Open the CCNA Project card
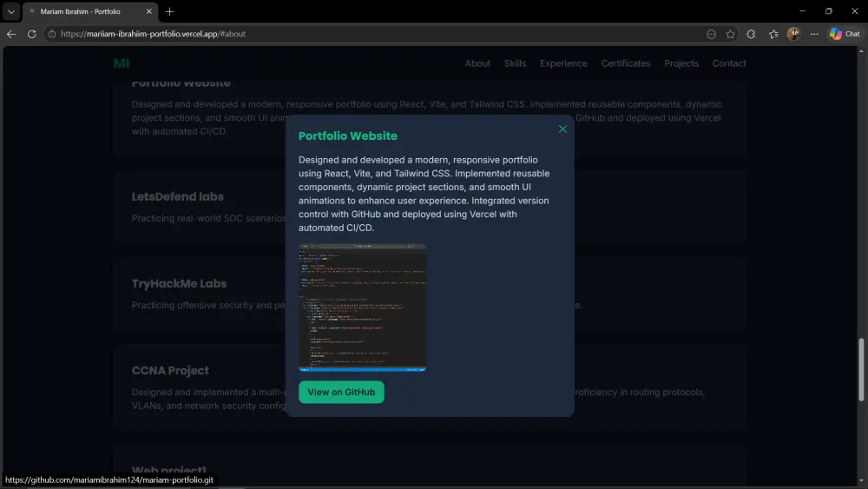This screenshot has height=489, width=868. coord(429,387)
